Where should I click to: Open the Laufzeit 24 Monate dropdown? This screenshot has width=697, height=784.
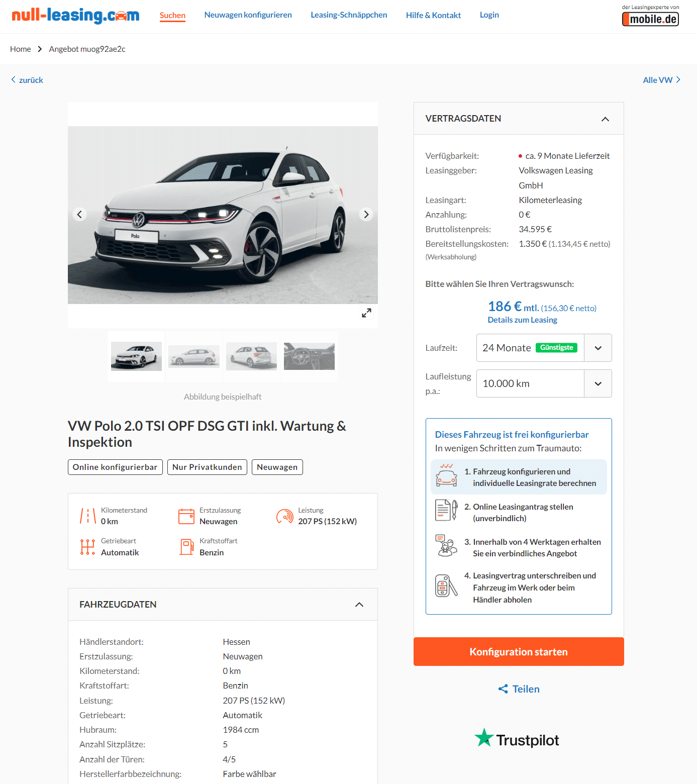coord(544,348)
